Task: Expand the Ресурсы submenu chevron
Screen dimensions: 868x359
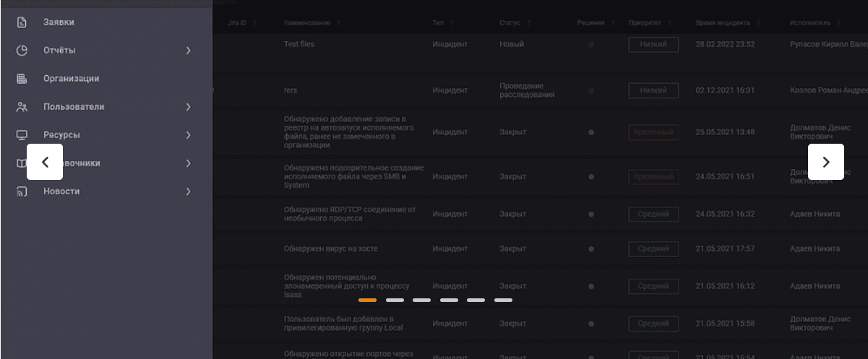Action: pos(188,135)
